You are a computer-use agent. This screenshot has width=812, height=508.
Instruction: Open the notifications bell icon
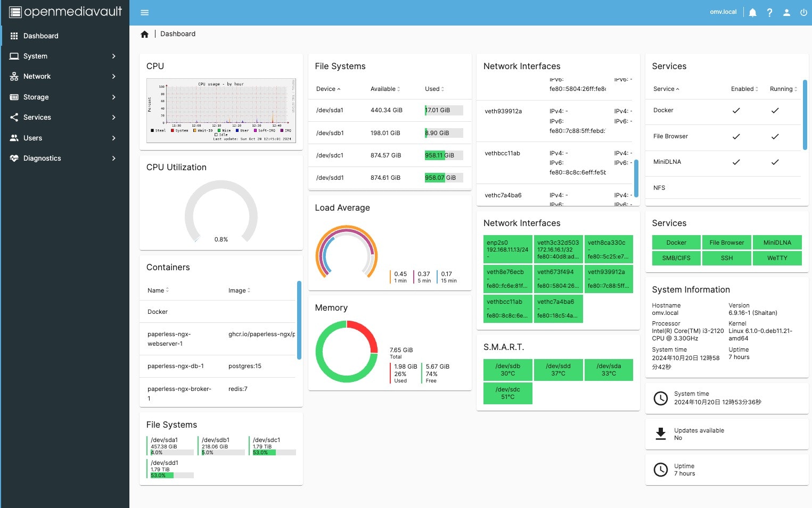pos(752,12)
